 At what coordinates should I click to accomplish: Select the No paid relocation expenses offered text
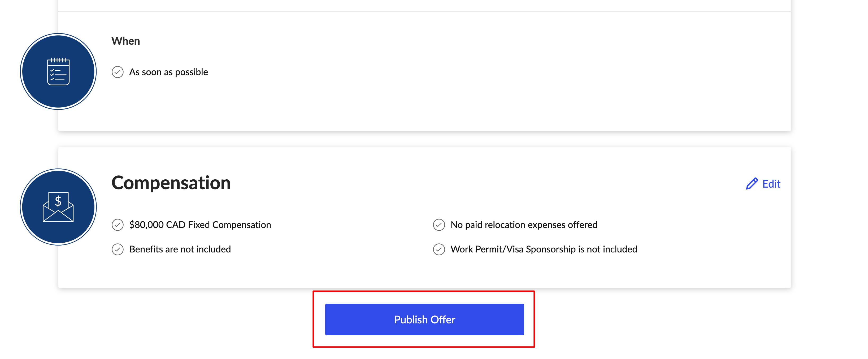pos(524,225)
